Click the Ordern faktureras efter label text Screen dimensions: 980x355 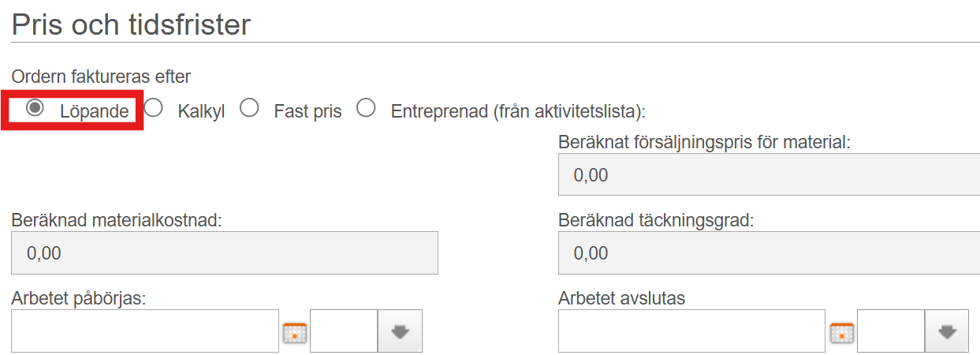pos(102,77)
